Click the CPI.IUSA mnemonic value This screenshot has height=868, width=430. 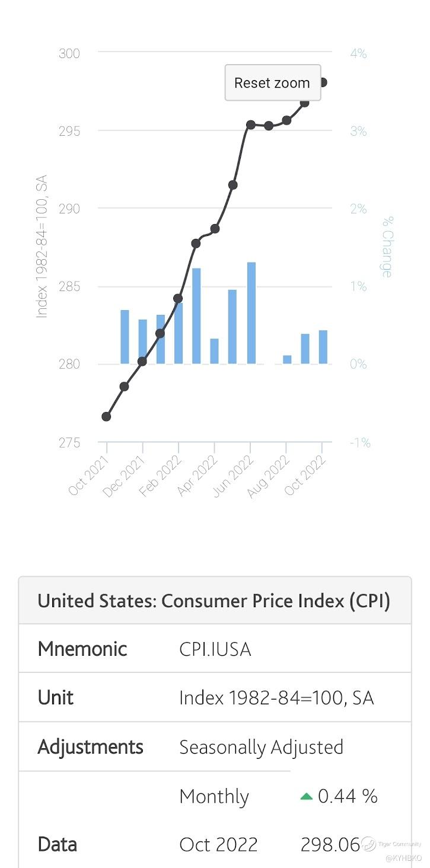click(x=215, y=649)
